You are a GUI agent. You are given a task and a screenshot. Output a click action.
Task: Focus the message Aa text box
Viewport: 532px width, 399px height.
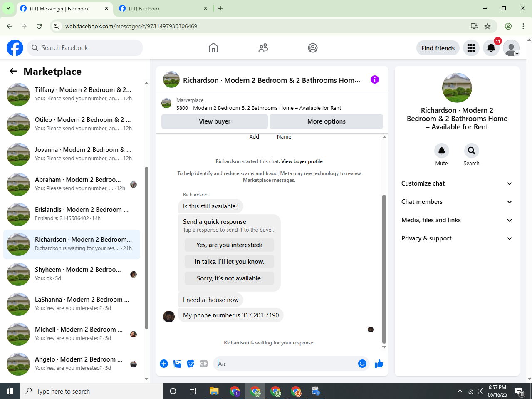pos(286,364)
